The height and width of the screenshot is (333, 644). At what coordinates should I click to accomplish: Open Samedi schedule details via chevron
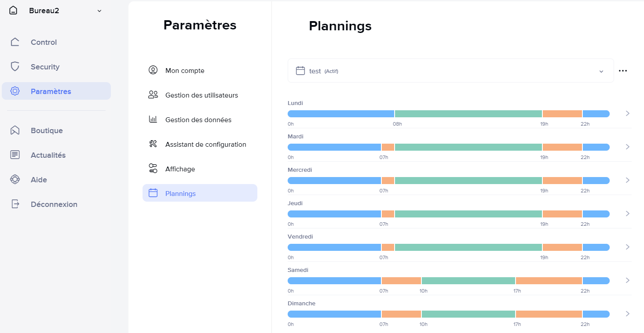(628, 280)
